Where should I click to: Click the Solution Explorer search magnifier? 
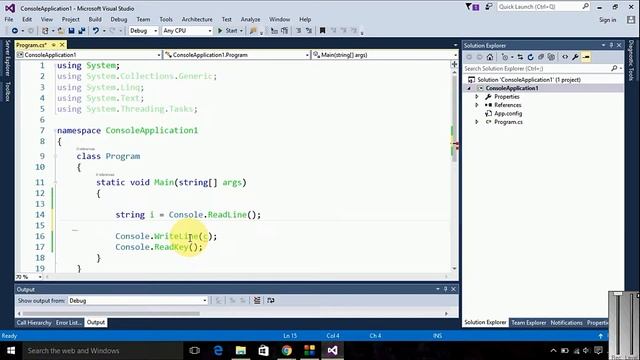pos(614,69)
